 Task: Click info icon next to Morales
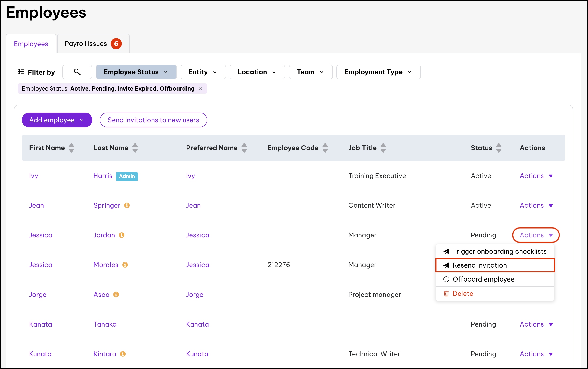point(125,265)
